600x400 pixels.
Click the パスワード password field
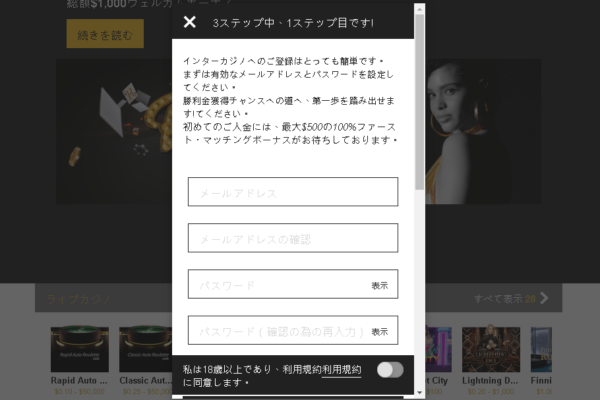(x=293, y=284)
